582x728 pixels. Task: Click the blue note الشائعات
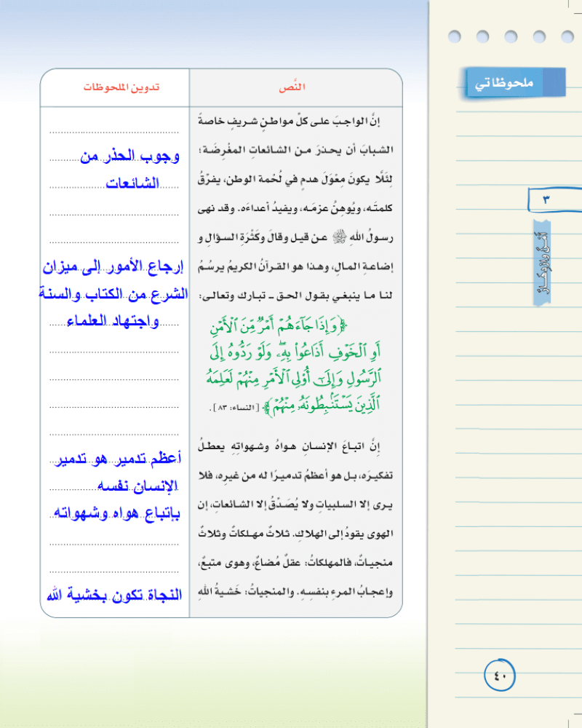[132, 183]
